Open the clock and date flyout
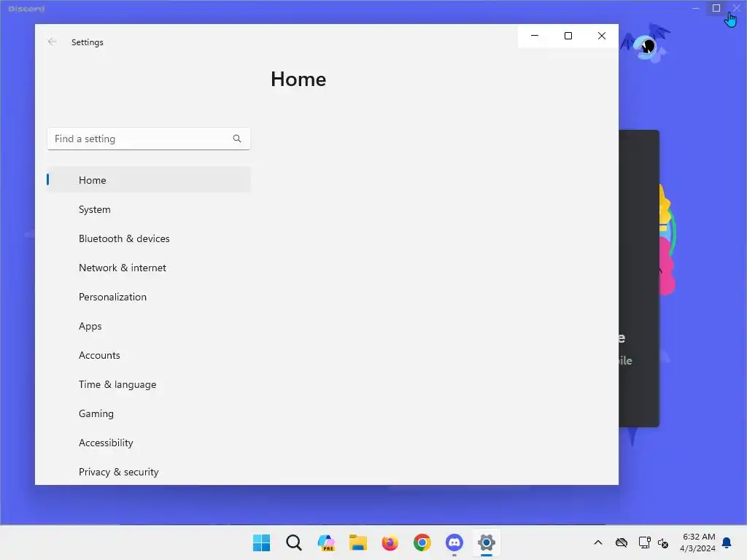Screen dimensions: 747x560 (x=698, y=542)
